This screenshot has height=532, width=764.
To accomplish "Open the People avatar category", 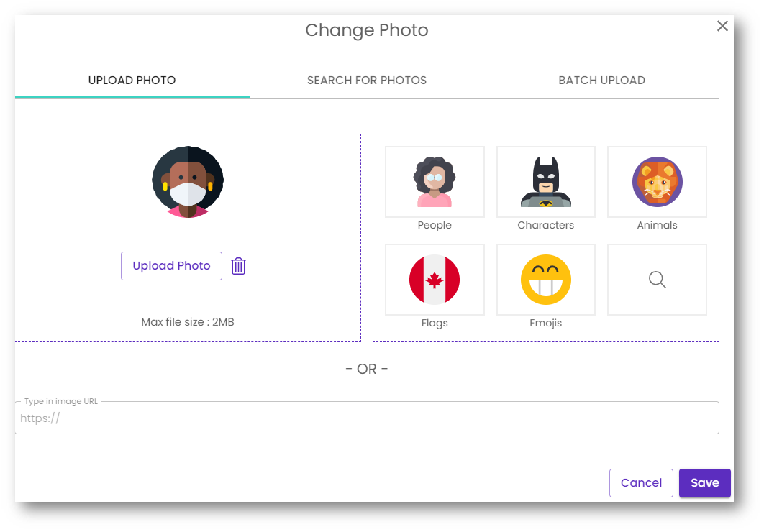I will 435,182.
